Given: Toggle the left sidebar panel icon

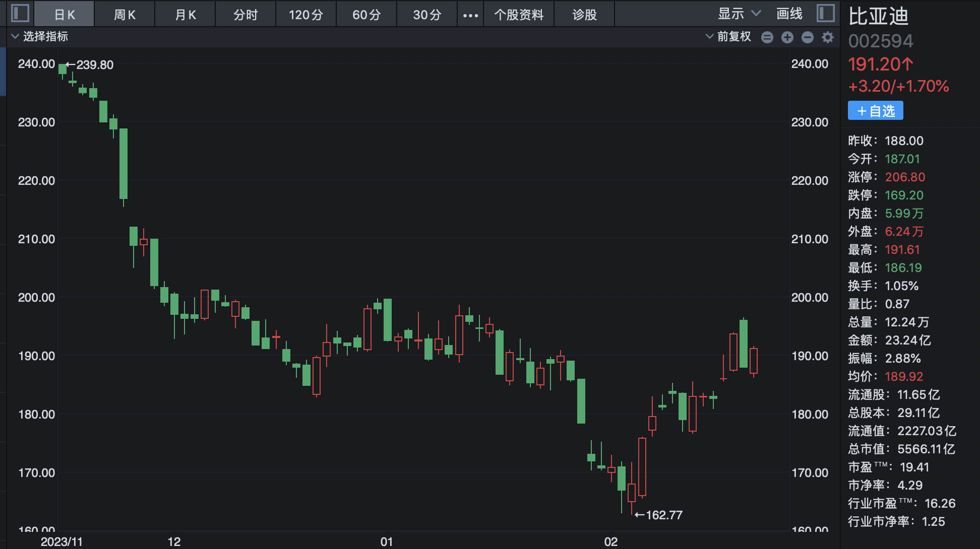Looking at the screenshot, I should coord(20,13).
